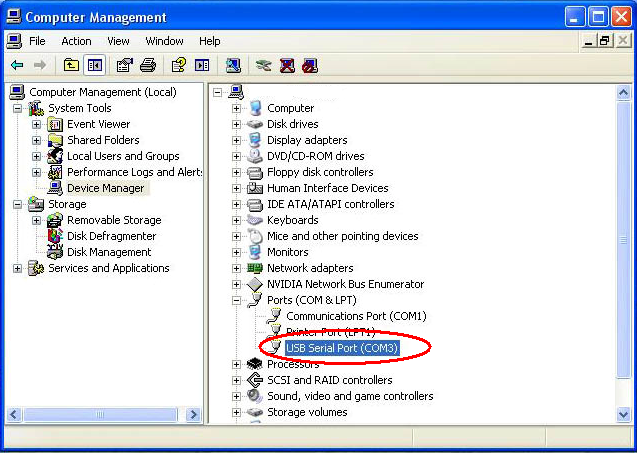This screenshot has height=453, width=637.
Task: Click the Help question mark icon
Action: point(179,65)
